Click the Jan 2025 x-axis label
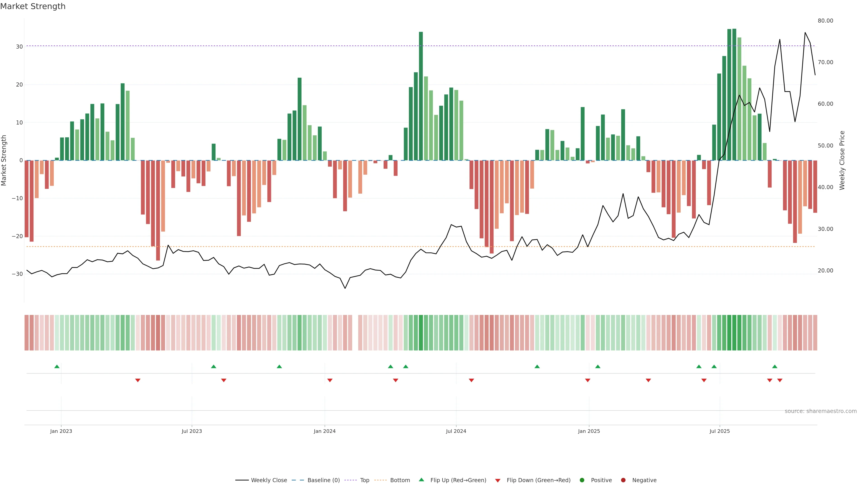 [589, 431]
